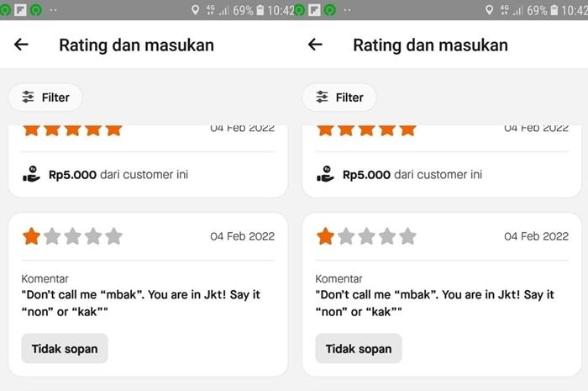Select the "Tidak sopan" tag in the right review
Image resolution: width=588 pixels, height=391 pixels.
point(359,348)
